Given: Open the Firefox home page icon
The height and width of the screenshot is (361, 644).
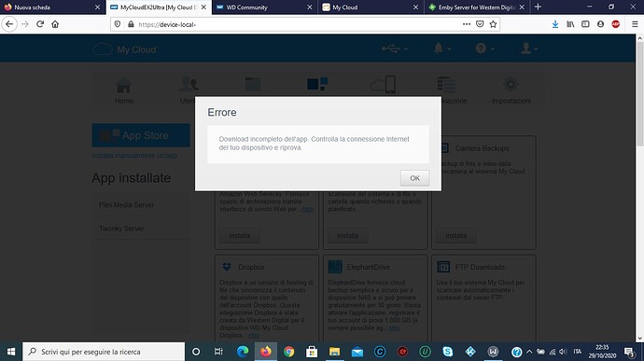Looking at the screenshot, I should (x=55, y=24).
